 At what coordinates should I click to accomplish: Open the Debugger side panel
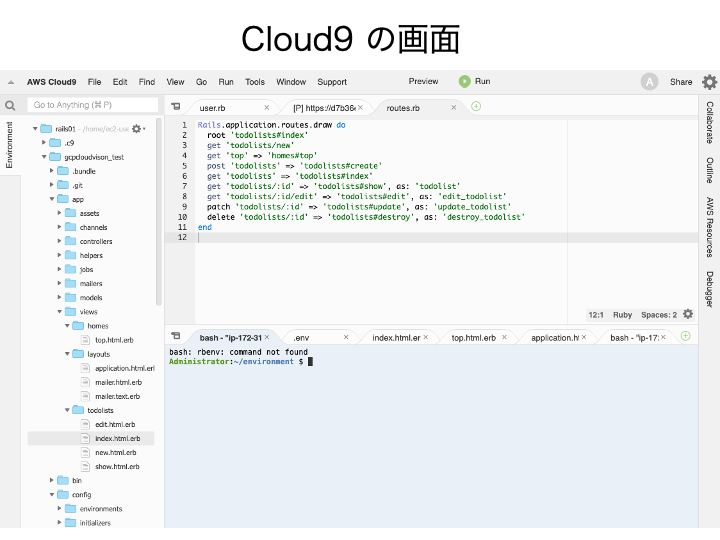pyautogui.click(x=709, y=289)
